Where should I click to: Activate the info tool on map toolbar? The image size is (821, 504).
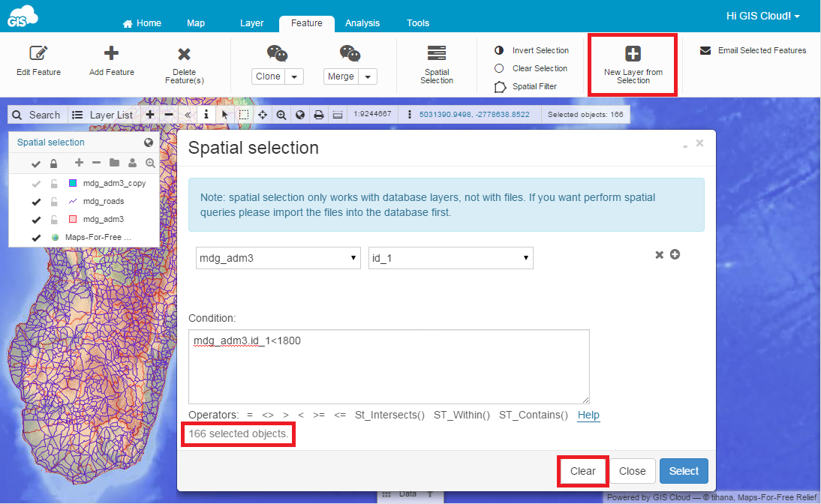pos(206,115)
